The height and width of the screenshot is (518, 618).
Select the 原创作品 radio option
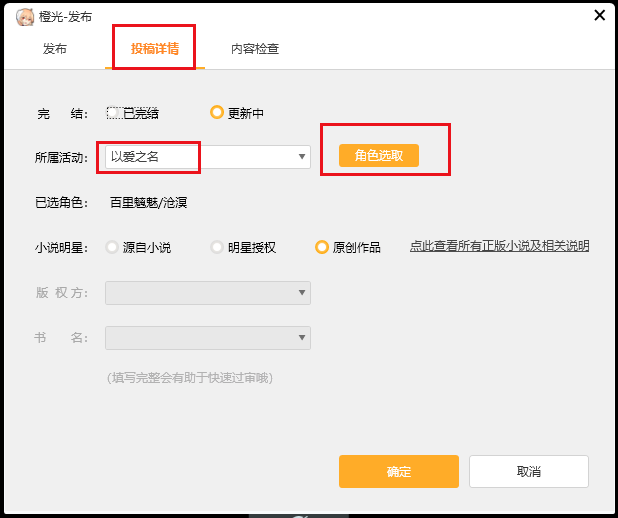pyautogui.click(x=322, y=247)
